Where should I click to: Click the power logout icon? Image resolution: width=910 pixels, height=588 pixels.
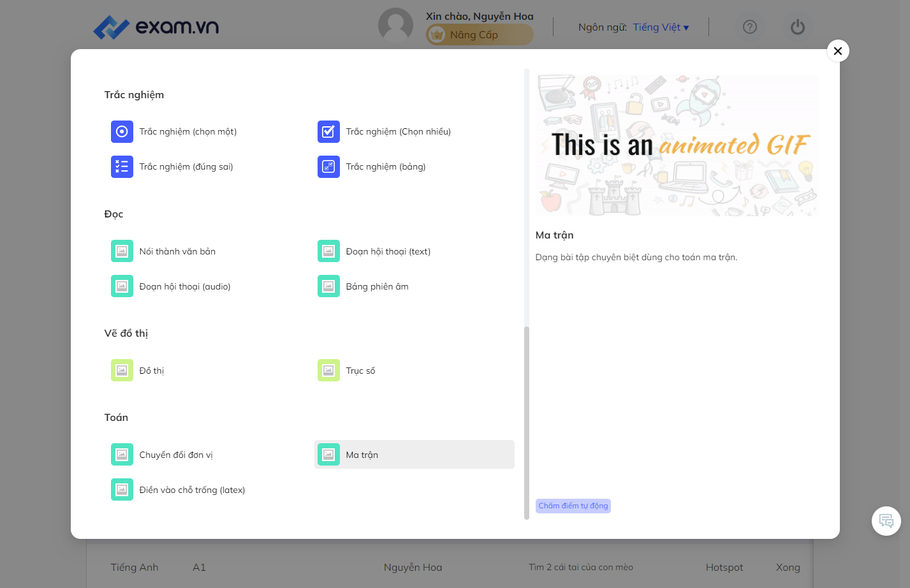[x=798, y=27]
